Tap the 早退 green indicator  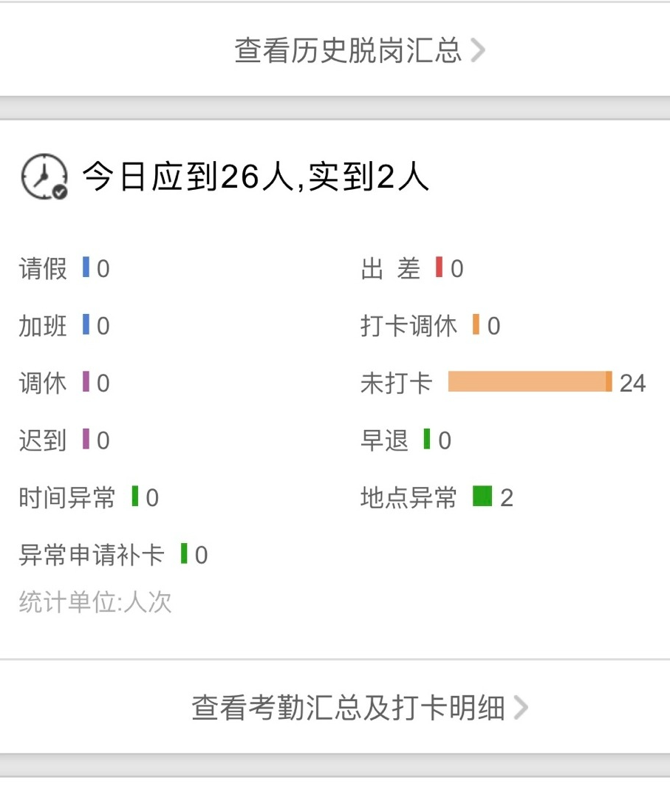427,439
